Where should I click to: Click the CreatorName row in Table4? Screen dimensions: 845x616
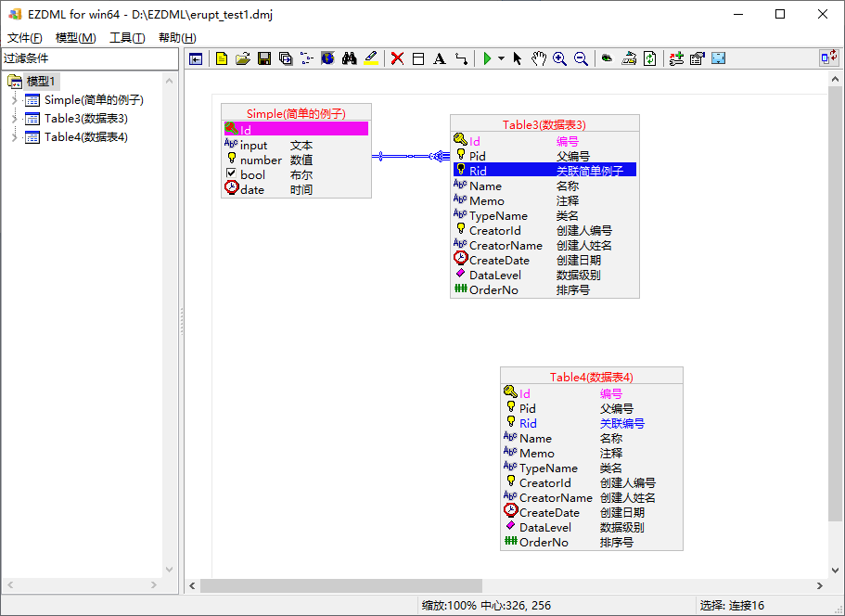pyautogui.click(x=591, y=498)
